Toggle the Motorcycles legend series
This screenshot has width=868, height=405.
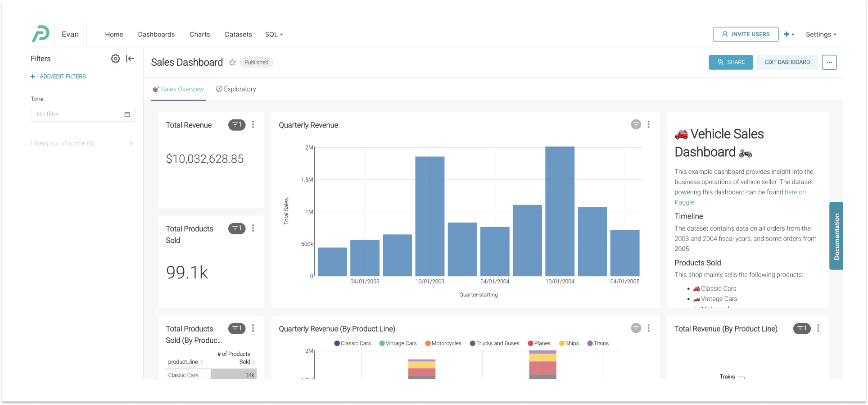(x=443, y=343)
